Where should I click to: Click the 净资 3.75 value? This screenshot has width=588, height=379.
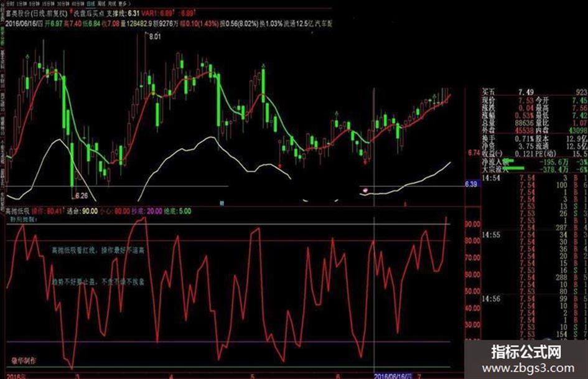[507, 146]
